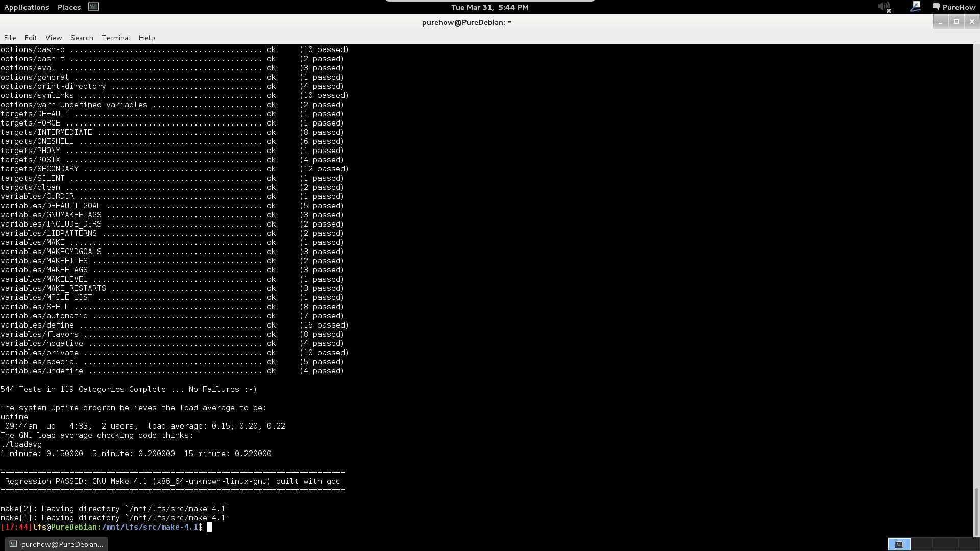Open the Terminal menu
This screenshot has height=551, width=980.
116,38
